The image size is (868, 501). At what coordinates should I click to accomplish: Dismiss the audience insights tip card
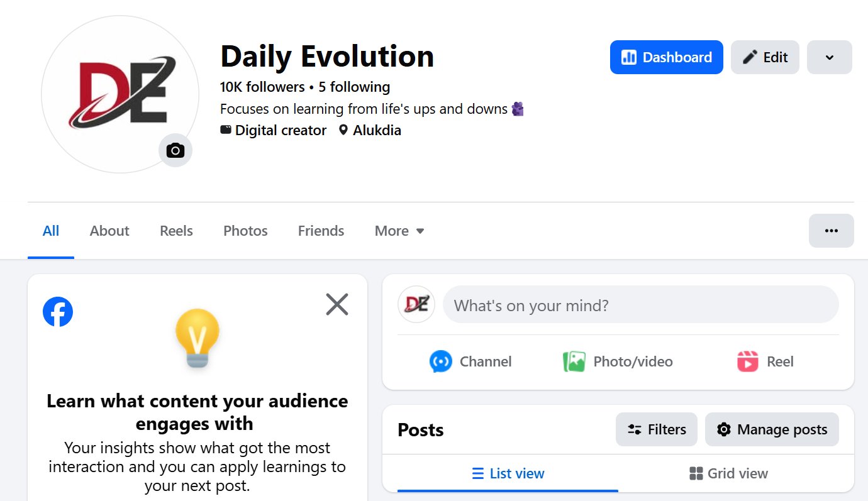click(x=337, y=305)
